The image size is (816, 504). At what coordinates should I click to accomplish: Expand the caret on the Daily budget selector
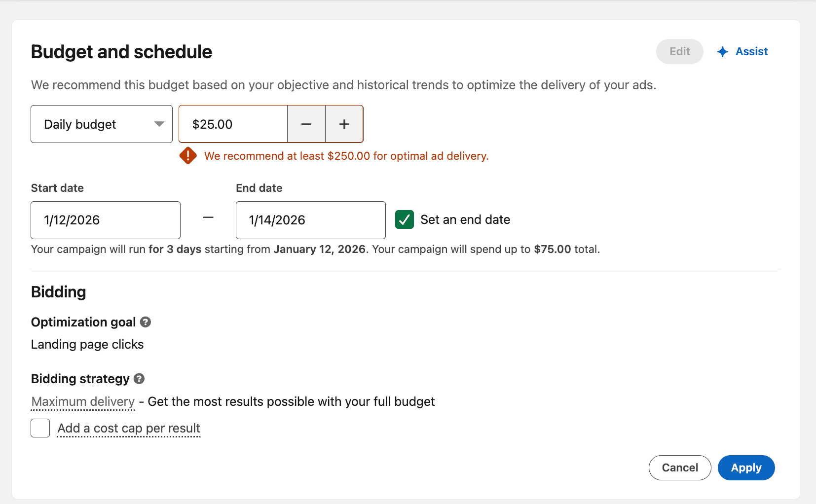pos(158,124)
